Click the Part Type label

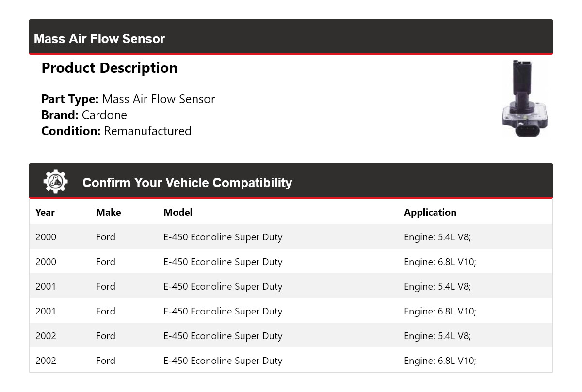[x=70, y=99]
